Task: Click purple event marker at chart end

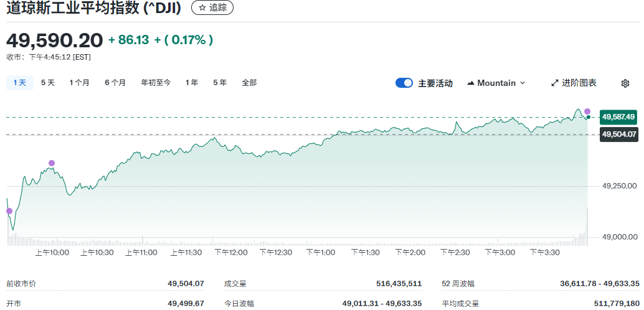Action: pos(587,111)
